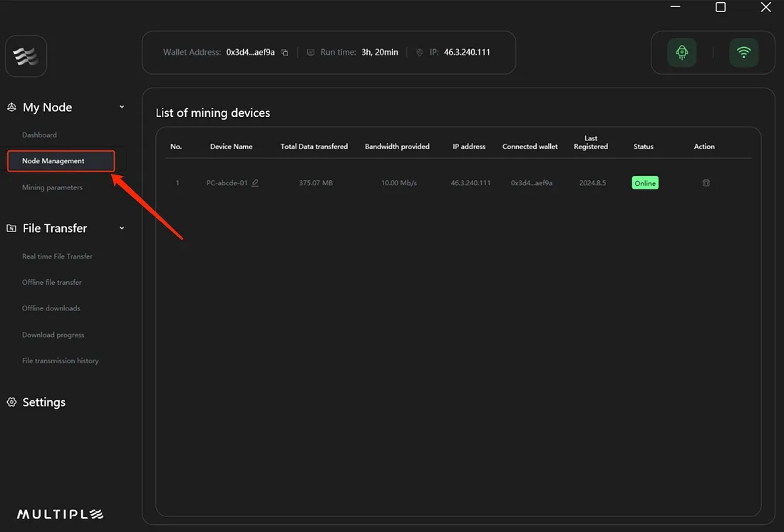
Task: Click the Online status badge
Action: pyautogui.click(x=644, y=183)
